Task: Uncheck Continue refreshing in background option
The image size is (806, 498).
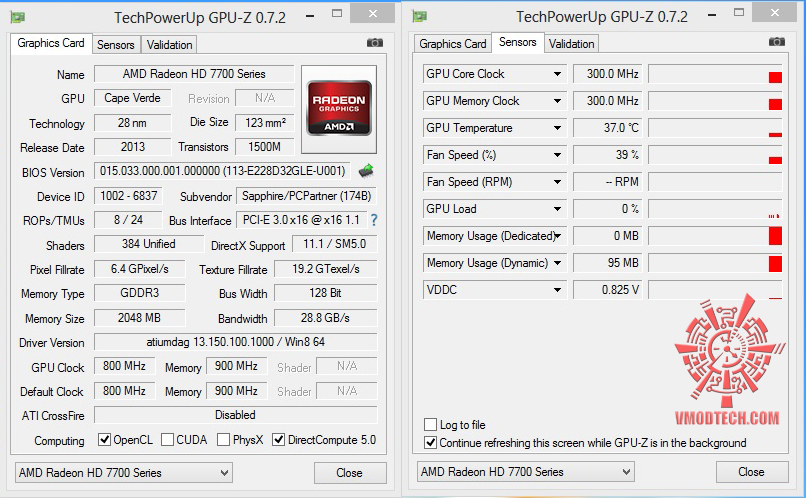Action: click(430, 442)
